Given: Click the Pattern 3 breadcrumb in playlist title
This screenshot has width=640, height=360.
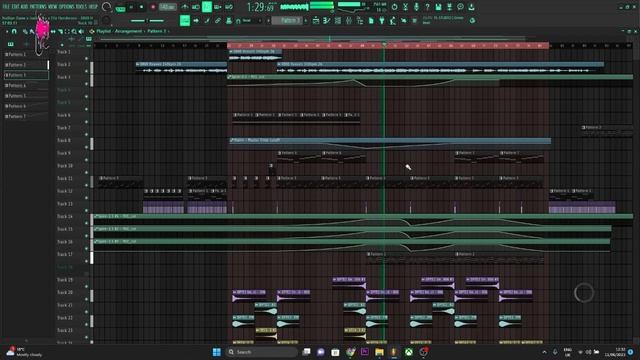Looking at the screenshot, I should pos(157,31).
